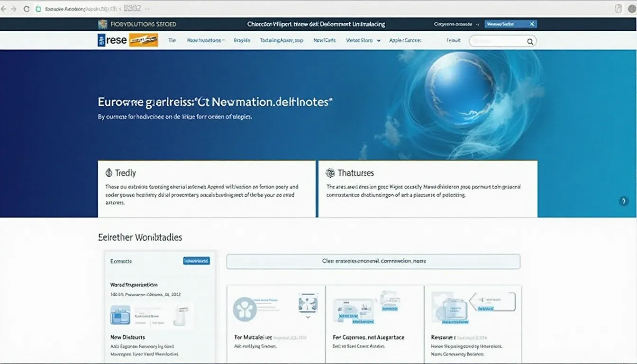Click the 'Ecmoutis' label in the left card
Screen dimensions: 637x364
[121, 261]
